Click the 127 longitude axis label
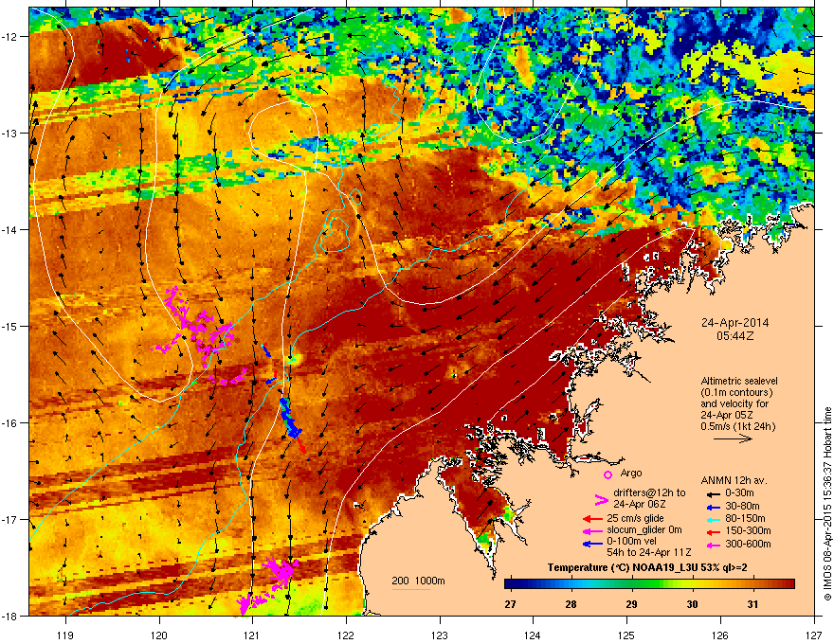 pos(814,635)
